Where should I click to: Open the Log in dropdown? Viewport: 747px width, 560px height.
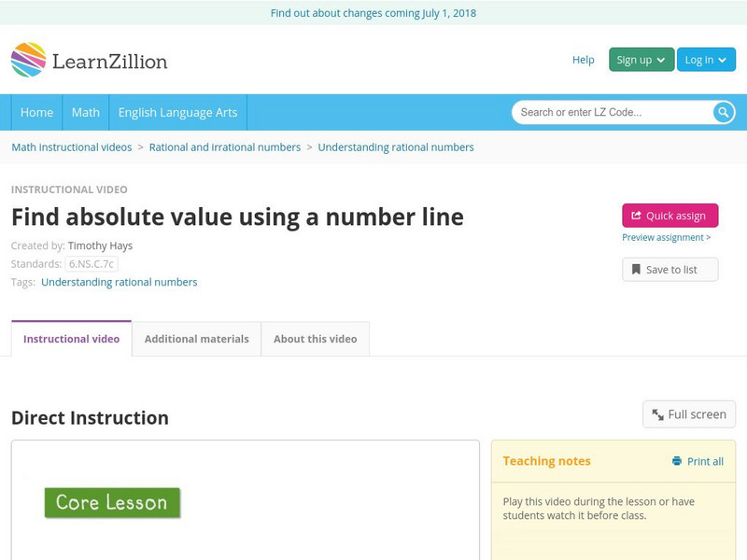[706, 59]
